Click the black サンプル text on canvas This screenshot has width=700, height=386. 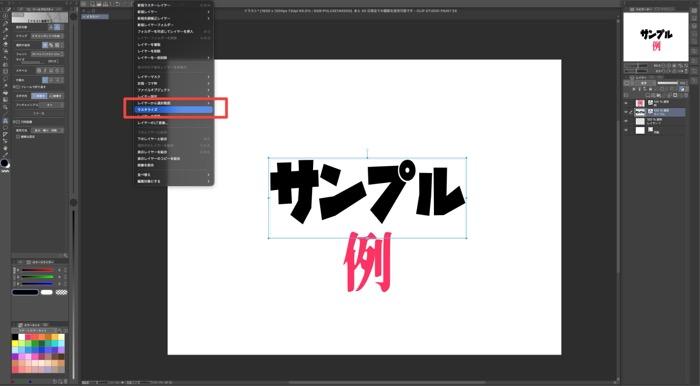(x=367, y=191)
